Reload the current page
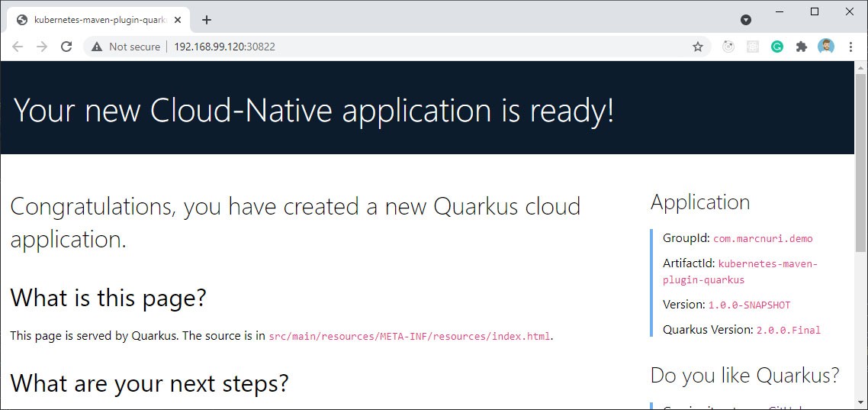Viewport: 868px width, 410px height. click(x=66, y=47)
